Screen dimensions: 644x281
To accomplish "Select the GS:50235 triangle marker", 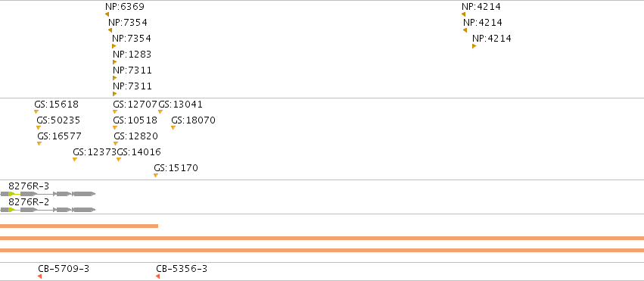I will pyautogui.click(x=39, y=128).
